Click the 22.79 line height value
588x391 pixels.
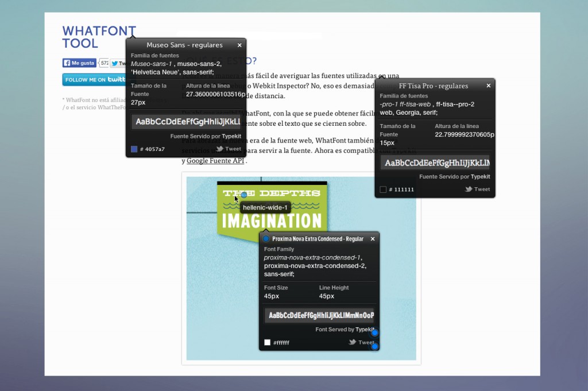[465, 134]
